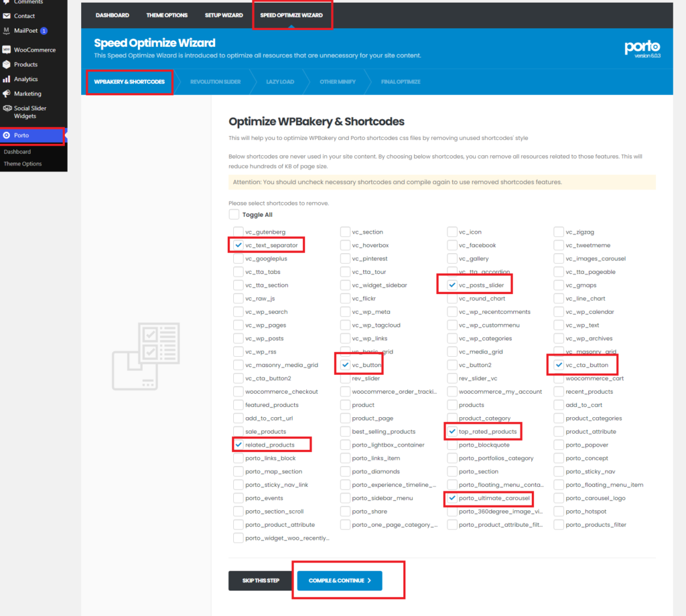Check porto_widget_woo_recently checkbox

[238, 538]
